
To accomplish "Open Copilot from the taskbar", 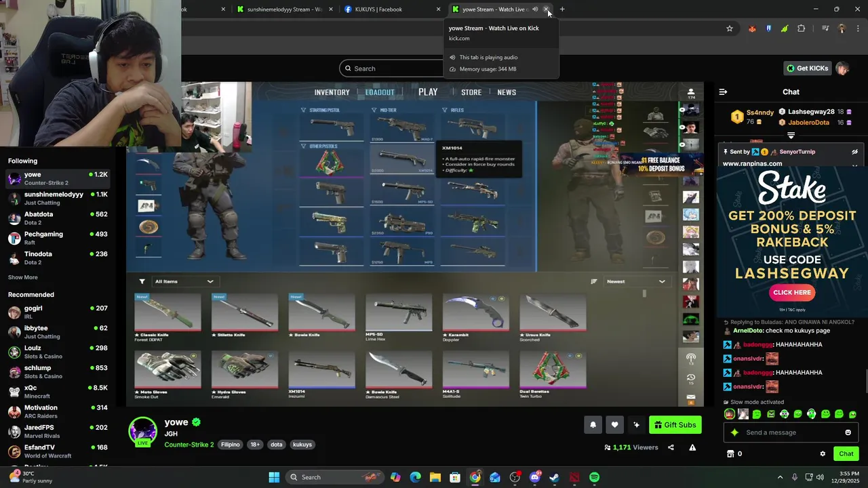I will [395, 477].
